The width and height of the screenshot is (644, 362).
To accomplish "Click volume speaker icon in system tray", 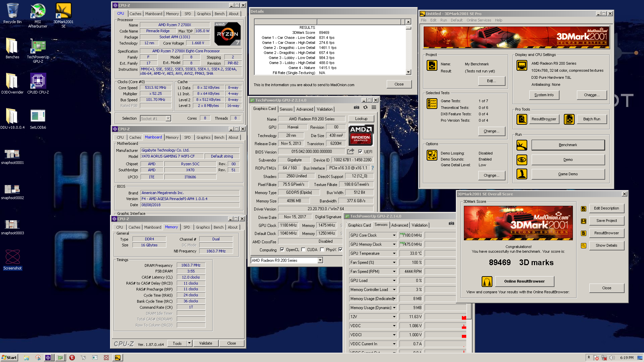I will click(x=612, y=358).
